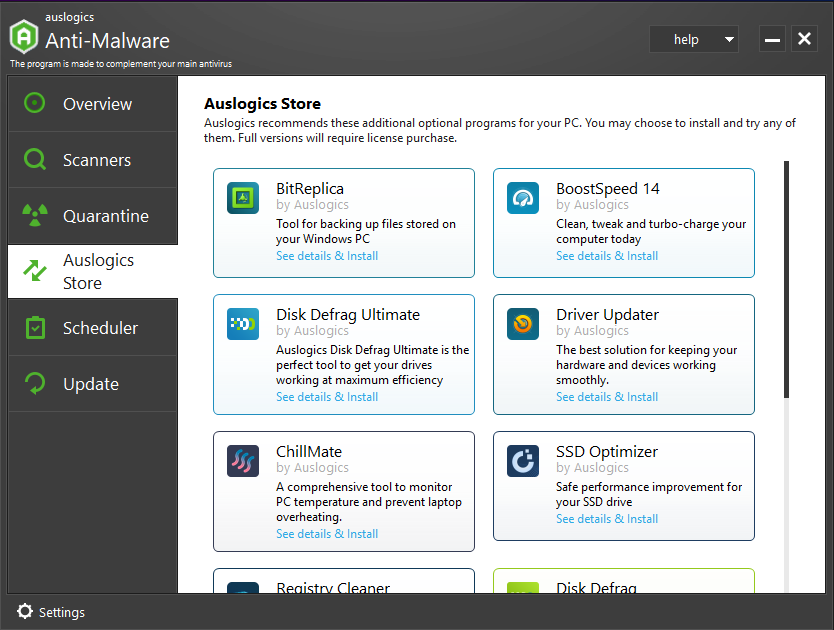The height and width of the screenshot is (630, 834).
Task: Click the Registry Cleaner card title
Action: [333, 587]
